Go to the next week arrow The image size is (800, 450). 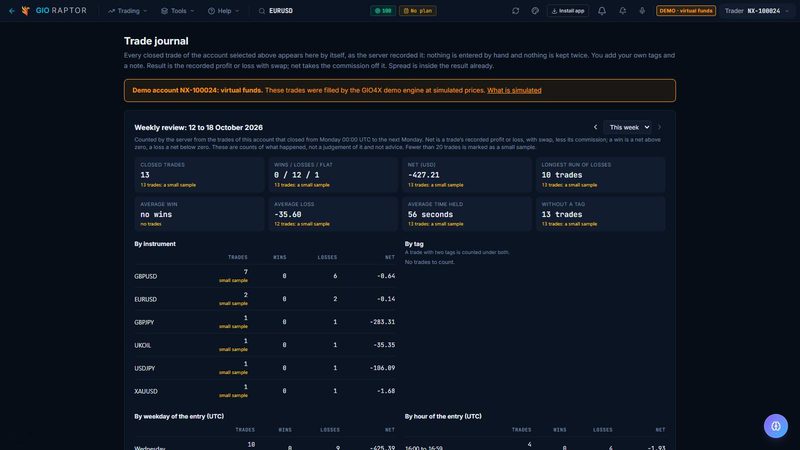659,127
